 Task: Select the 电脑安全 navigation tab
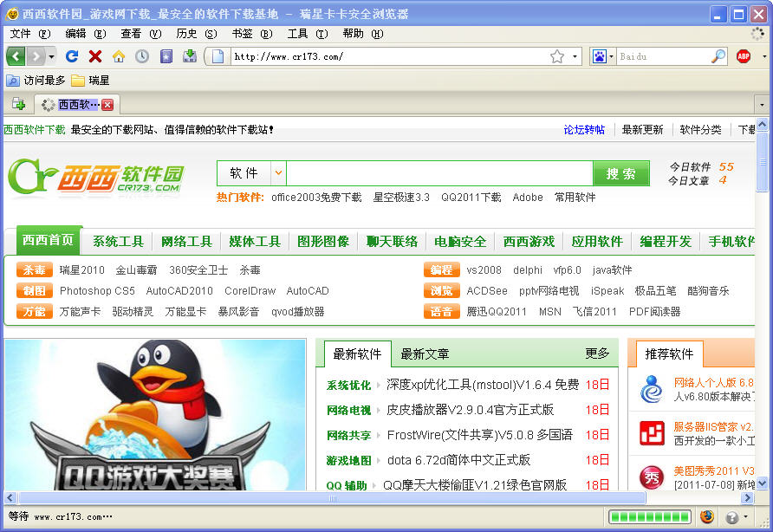click(460, 241)
